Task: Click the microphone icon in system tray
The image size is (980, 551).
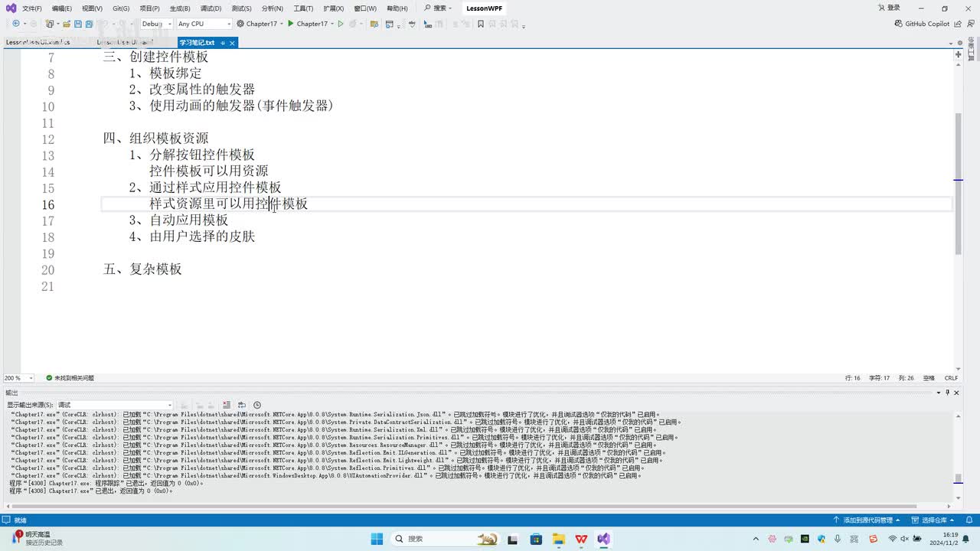Action: coord(838,539)
